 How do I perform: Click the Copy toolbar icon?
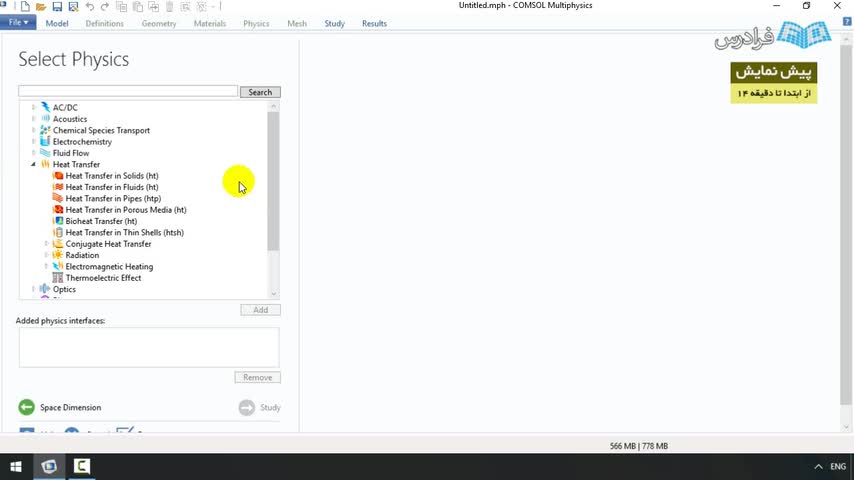click(x=121, y=7)
